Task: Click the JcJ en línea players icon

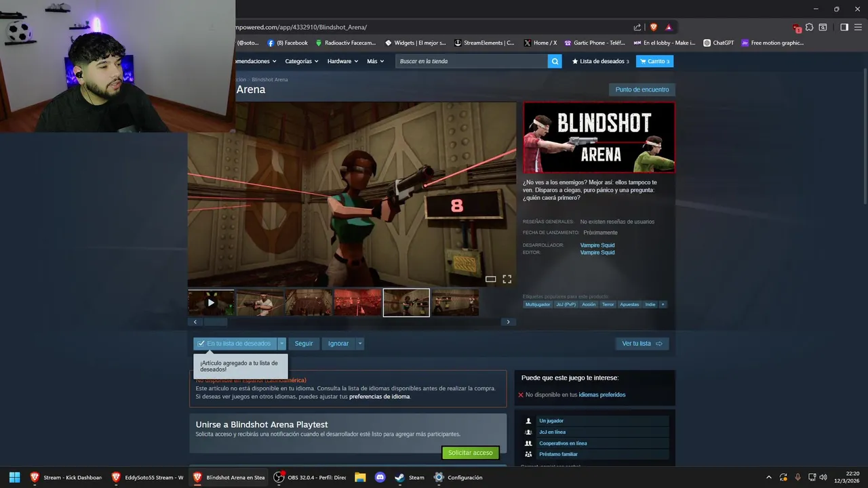Action: tap(528, 432)
